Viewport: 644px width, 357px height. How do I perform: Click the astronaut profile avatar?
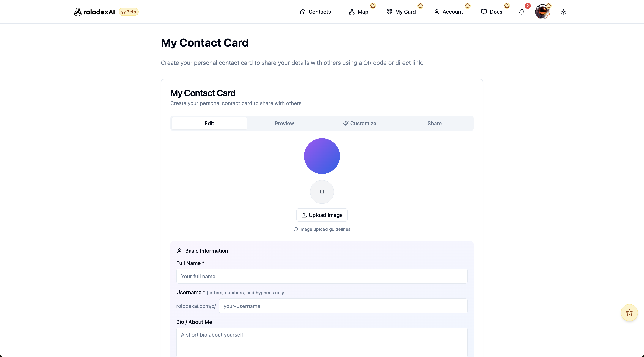(543, 12)
